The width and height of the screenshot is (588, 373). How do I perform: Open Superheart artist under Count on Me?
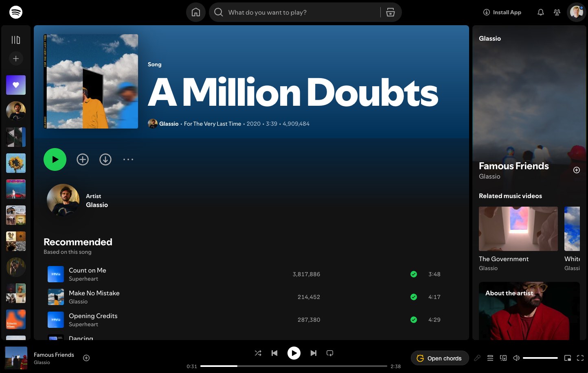pyautogui.click(x=83, y=279)
